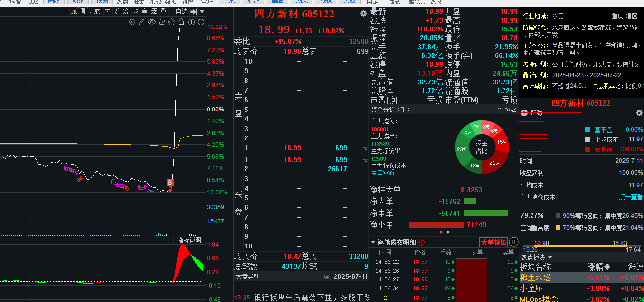
Task: Toggle the chart lock icon
Action: [x=181, y=22]
